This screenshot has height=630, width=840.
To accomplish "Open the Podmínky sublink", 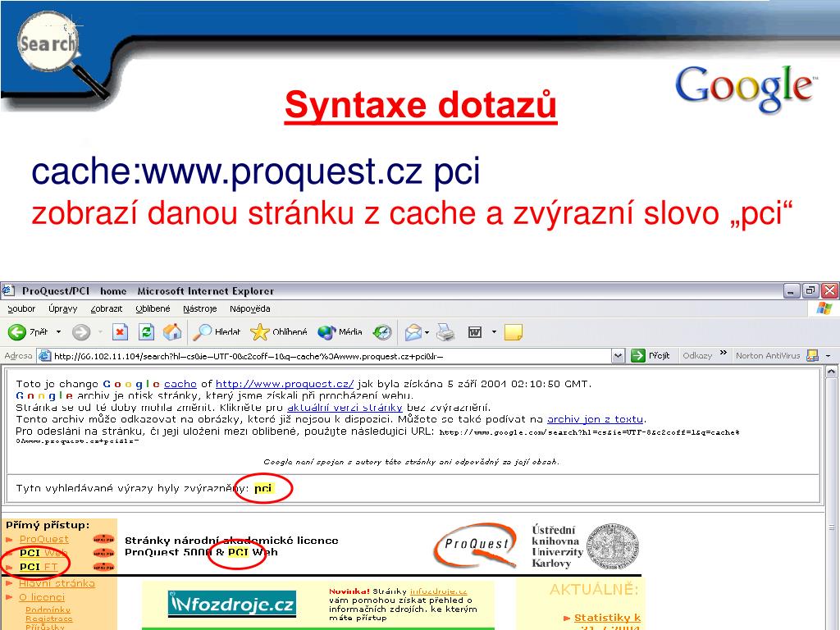I will (x=48, y=609).
